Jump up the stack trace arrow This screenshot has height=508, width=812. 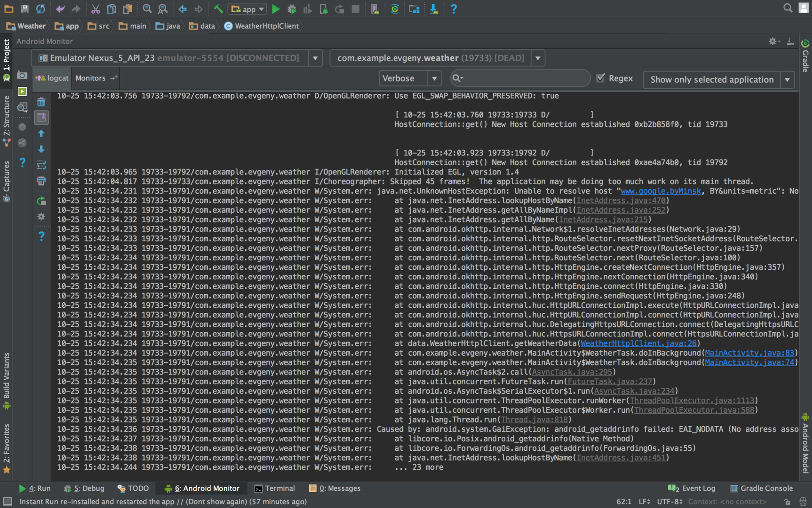pyautogui.click(x=41, y=133)
